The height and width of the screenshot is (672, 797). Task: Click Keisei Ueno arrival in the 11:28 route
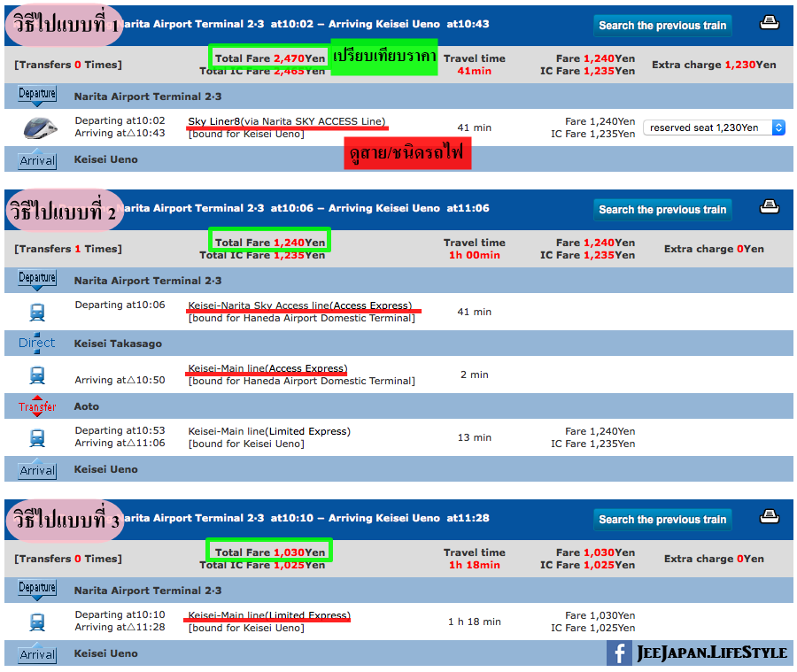(105, 653)
